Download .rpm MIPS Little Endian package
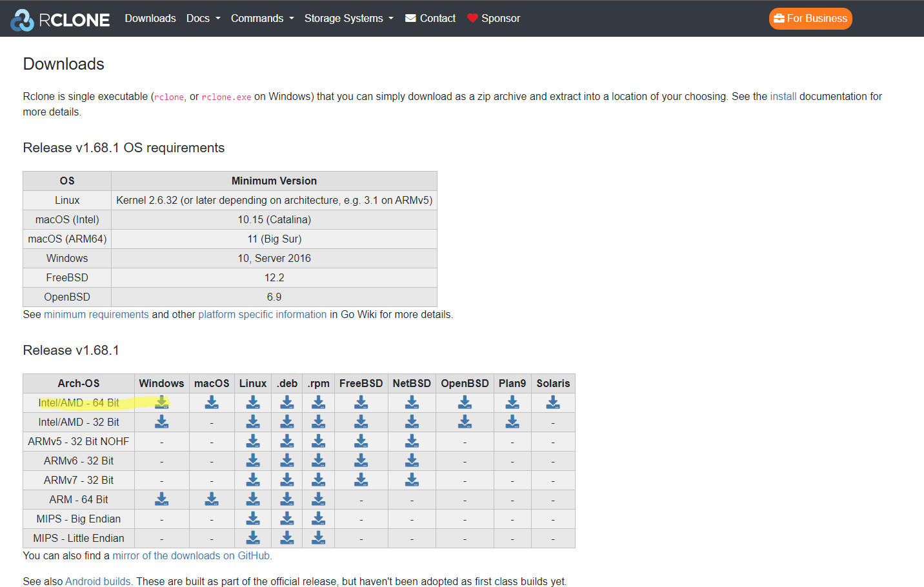This screenshot has width=924, height=587. pyautogui.click(x=319, y=538)
